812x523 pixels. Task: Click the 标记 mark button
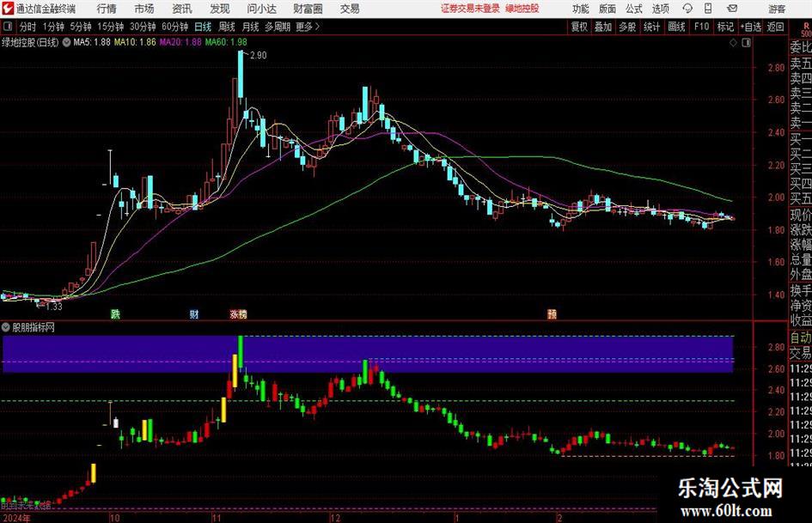725,27
